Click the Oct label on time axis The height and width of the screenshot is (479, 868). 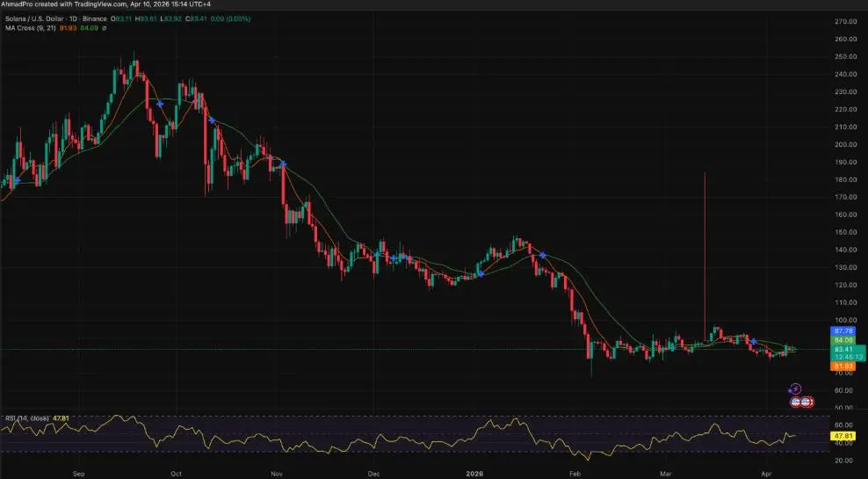[177, 474]
